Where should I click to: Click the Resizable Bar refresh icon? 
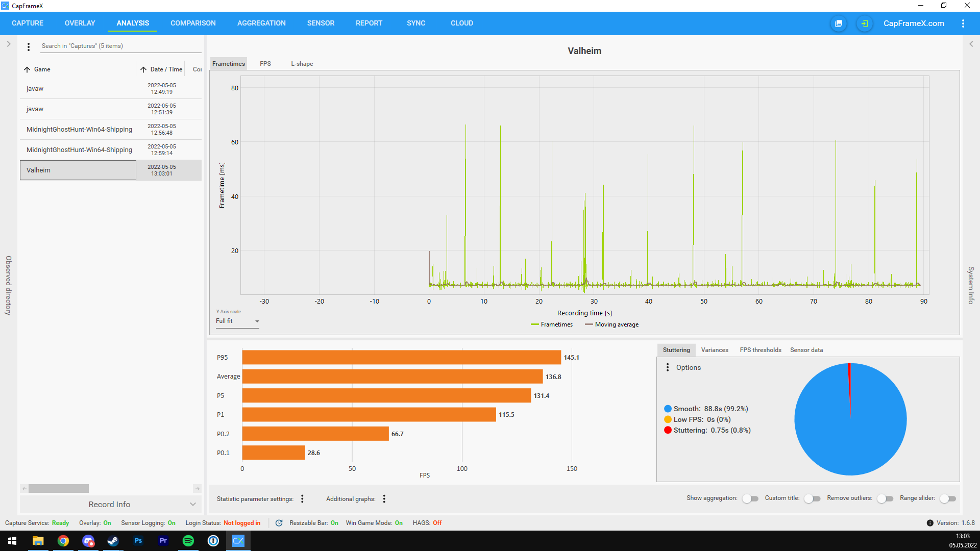pos(279,523)
